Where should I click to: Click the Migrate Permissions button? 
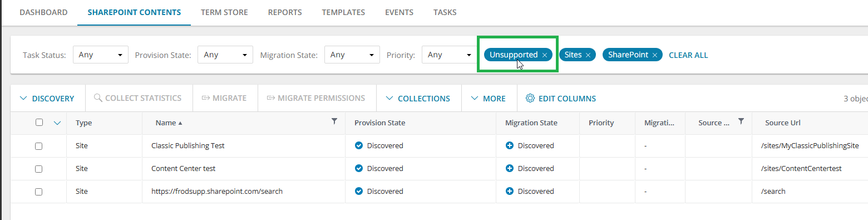point(316,98)
